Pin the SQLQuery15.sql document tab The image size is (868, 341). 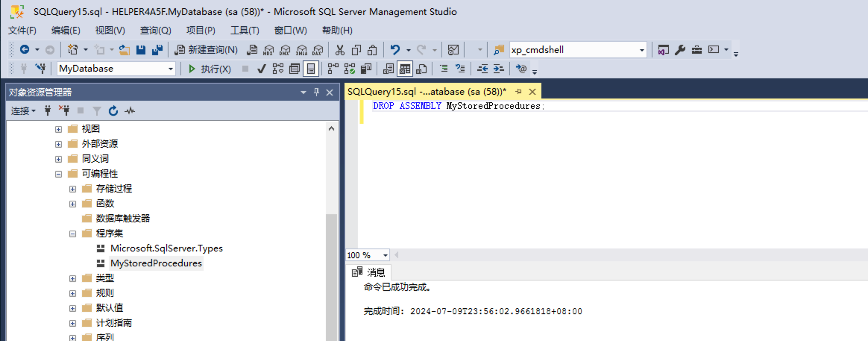coord(519,91)
